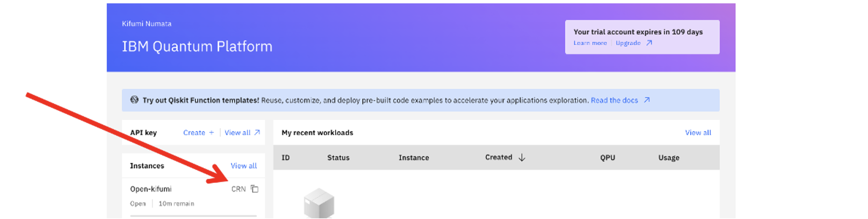Open the Learn more link
The image size is (868, 219).
(590, 43)
